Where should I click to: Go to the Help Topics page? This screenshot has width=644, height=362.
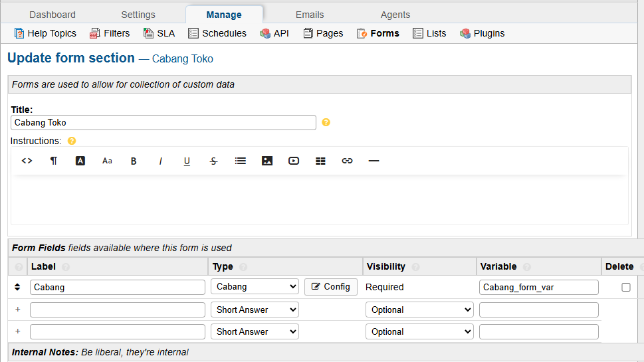[45, 33]
